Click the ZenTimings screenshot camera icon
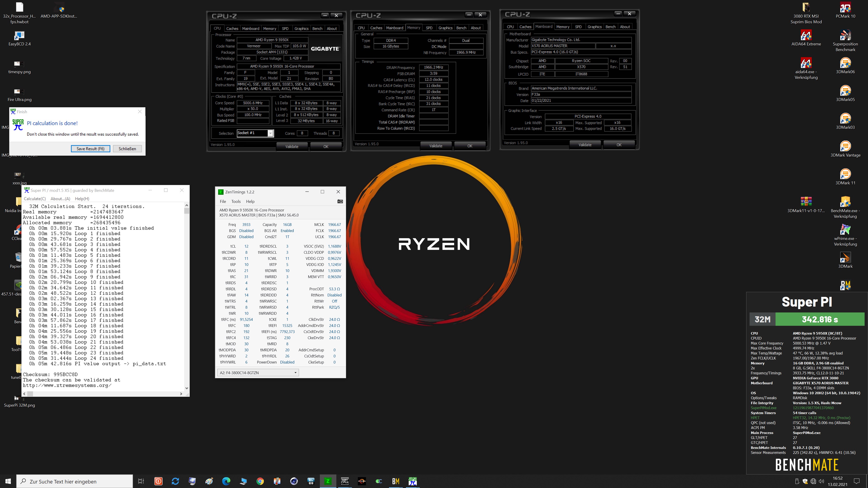Viewport: 868px width, 488px height. (340, 201)
